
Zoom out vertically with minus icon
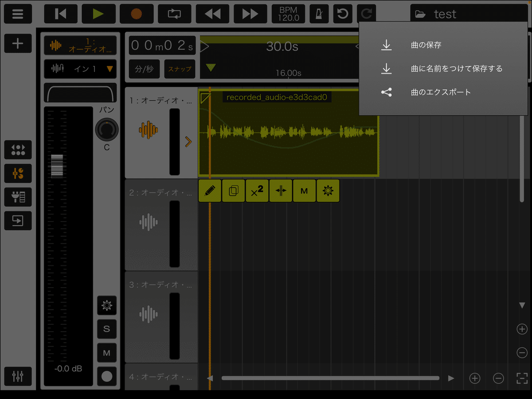(522, 353)
